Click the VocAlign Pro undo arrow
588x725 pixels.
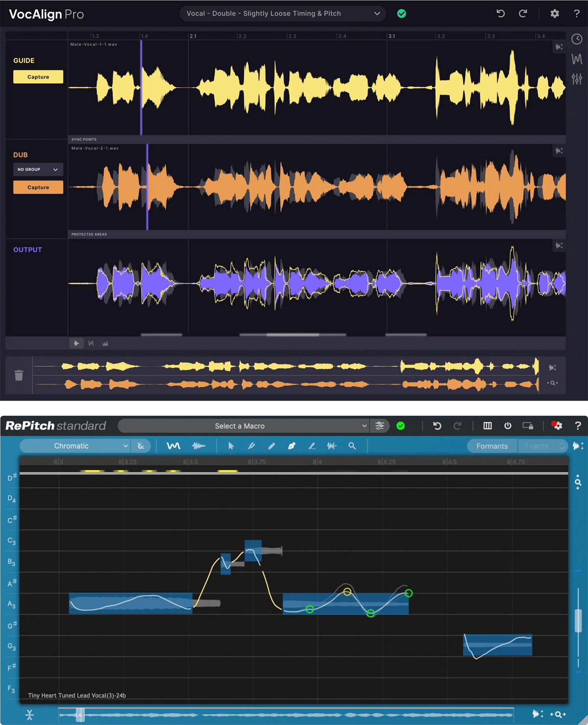[500, 14]
